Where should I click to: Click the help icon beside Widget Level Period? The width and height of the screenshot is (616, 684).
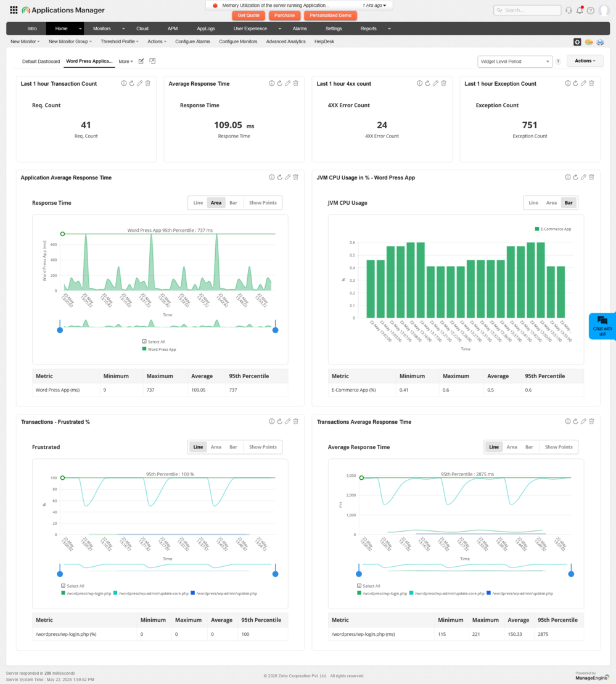(557, 62)
